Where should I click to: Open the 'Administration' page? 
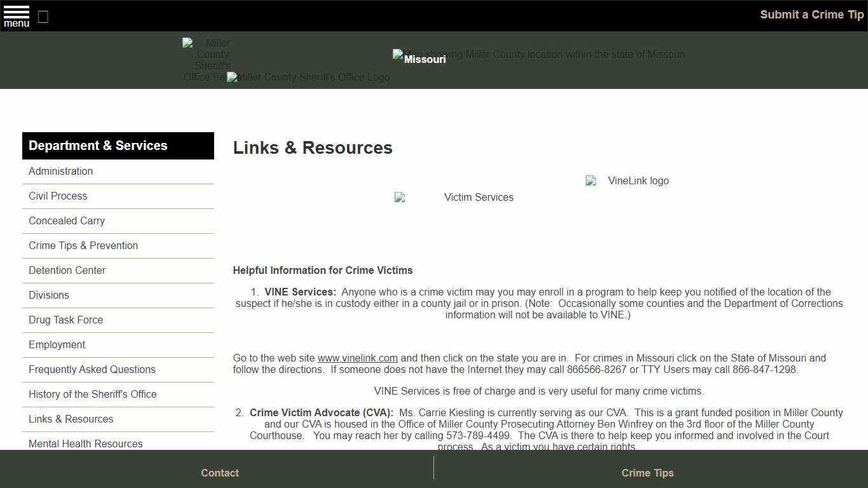(60, 171)
